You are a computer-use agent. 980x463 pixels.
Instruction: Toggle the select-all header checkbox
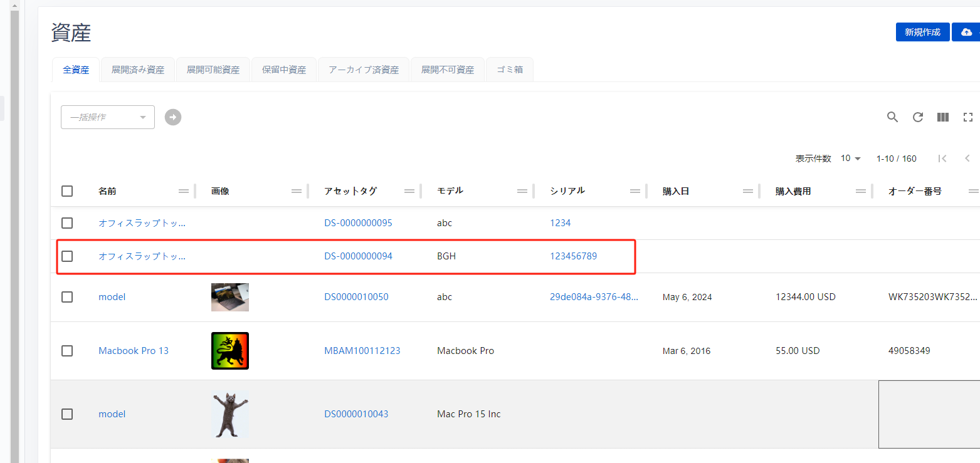[x=67, y=191]
